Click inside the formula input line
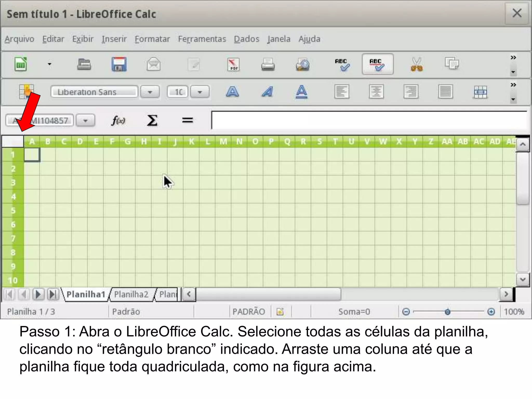Image resolution: width=532 pixels, height=399 pixels. click(369, 120)
